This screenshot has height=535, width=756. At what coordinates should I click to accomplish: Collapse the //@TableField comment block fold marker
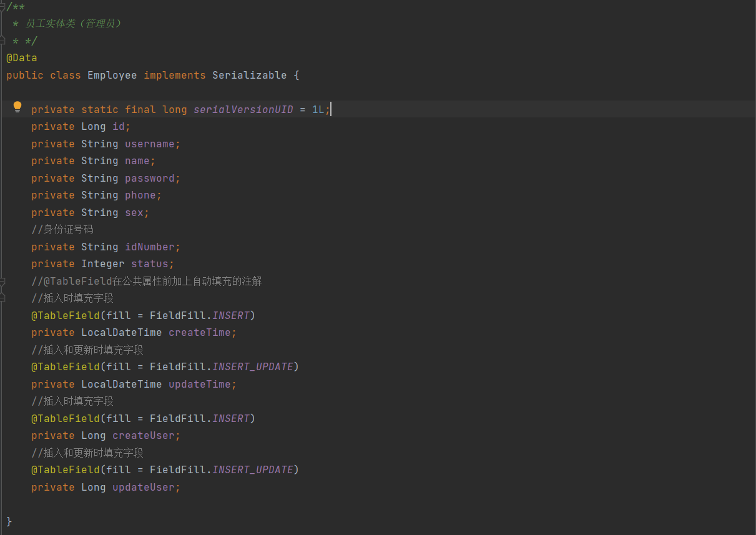click(x=2, y=282)
